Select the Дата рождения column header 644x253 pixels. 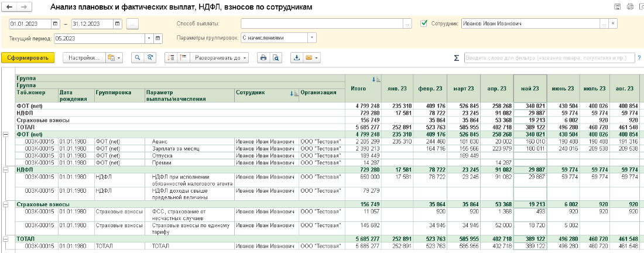coord(76,95)
